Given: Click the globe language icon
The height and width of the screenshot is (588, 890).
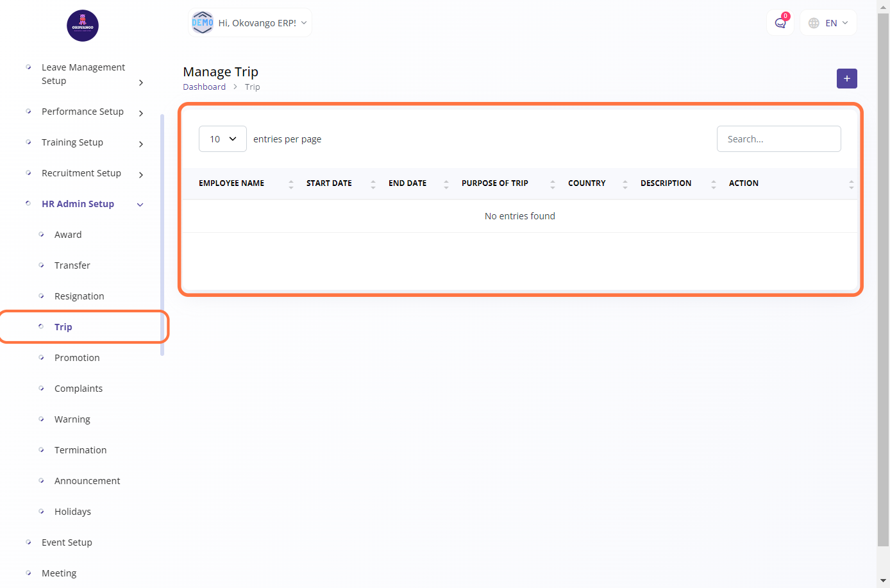Looking at the screenshot, I should (814, 23).
